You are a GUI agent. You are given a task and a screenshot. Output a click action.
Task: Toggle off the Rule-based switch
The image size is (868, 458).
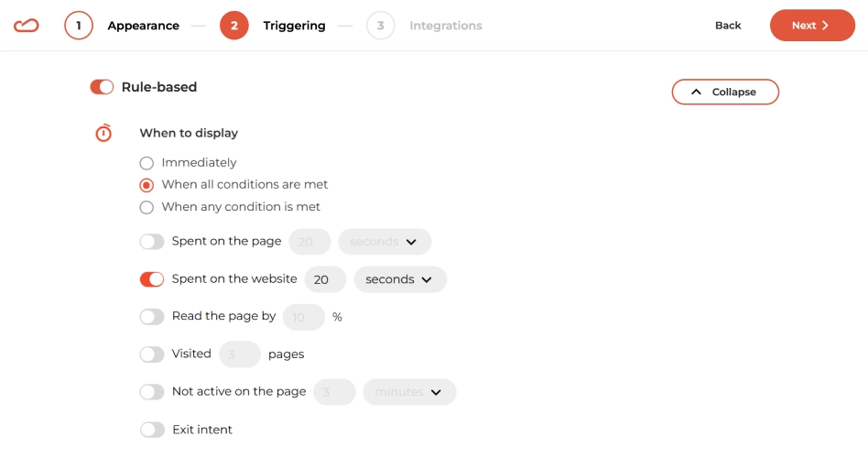tap(102, 87)
